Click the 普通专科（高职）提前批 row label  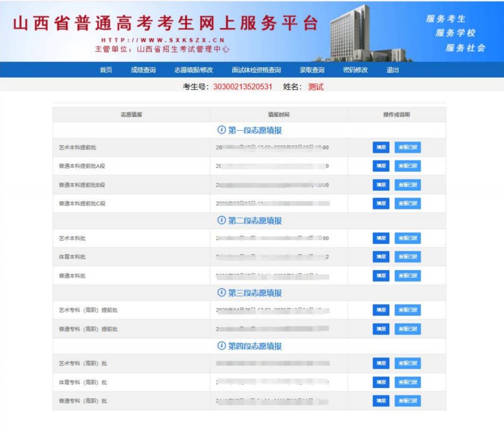(x=88, y=329)
